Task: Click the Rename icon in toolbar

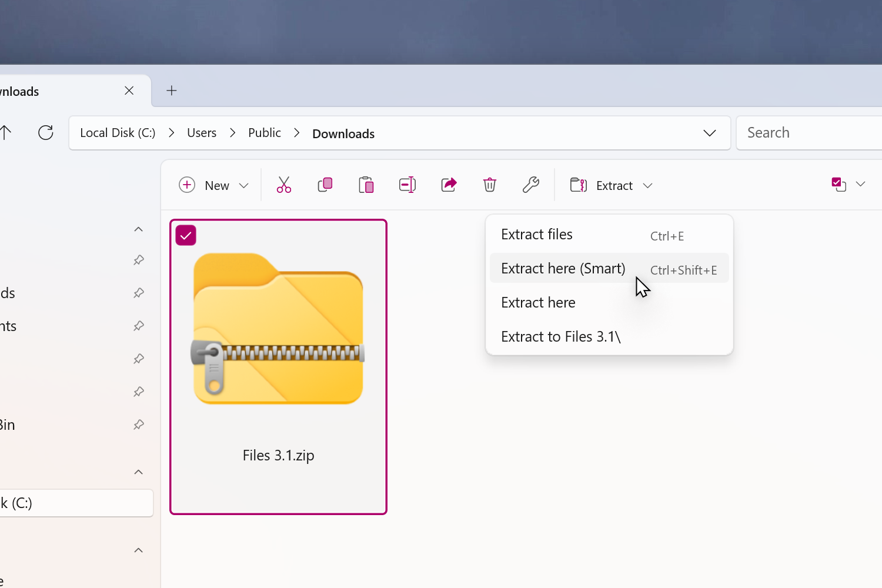Action: (407, 185)
